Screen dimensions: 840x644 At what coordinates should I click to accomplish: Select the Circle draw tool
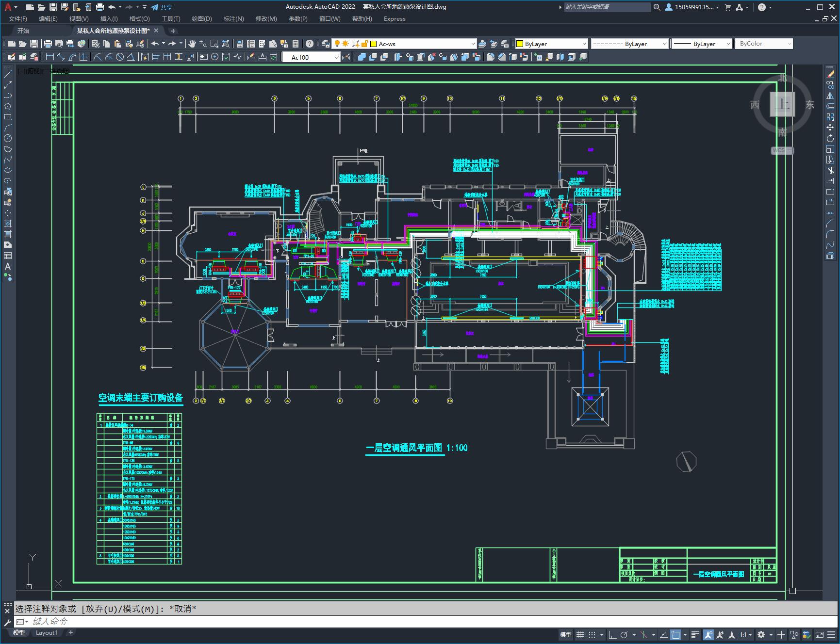(8, 138)
